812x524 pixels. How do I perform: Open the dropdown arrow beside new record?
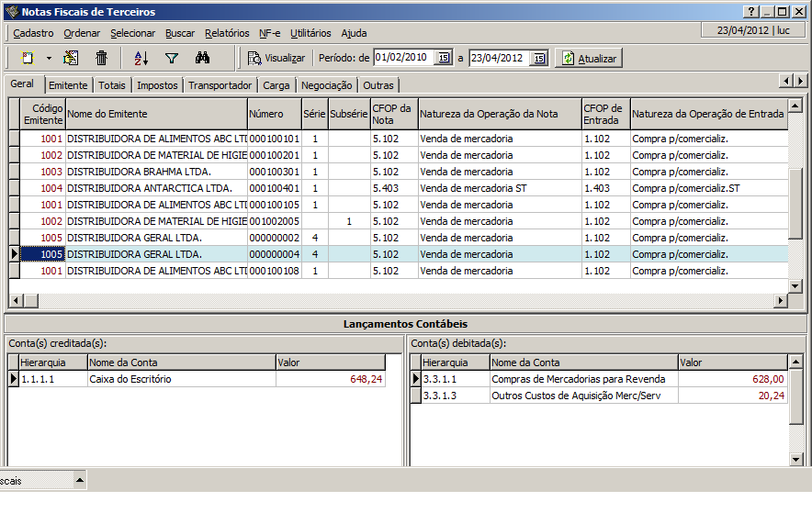click(x=49, y=58)
